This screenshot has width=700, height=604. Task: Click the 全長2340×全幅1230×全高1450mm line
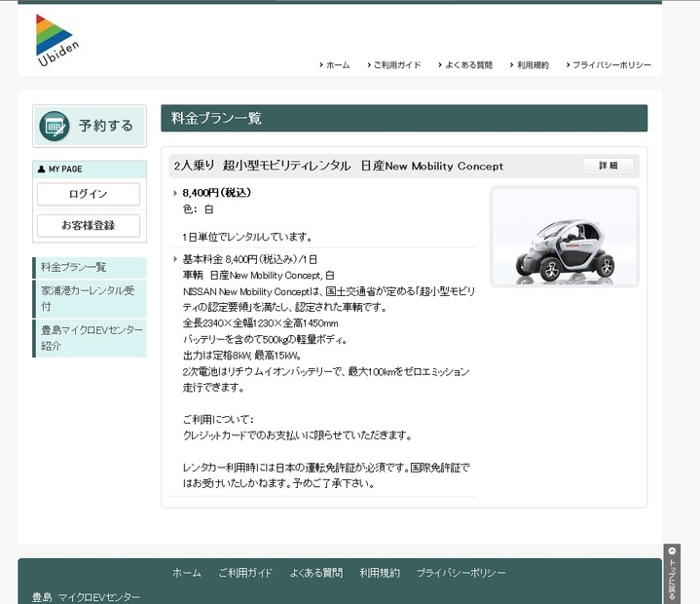260,323
